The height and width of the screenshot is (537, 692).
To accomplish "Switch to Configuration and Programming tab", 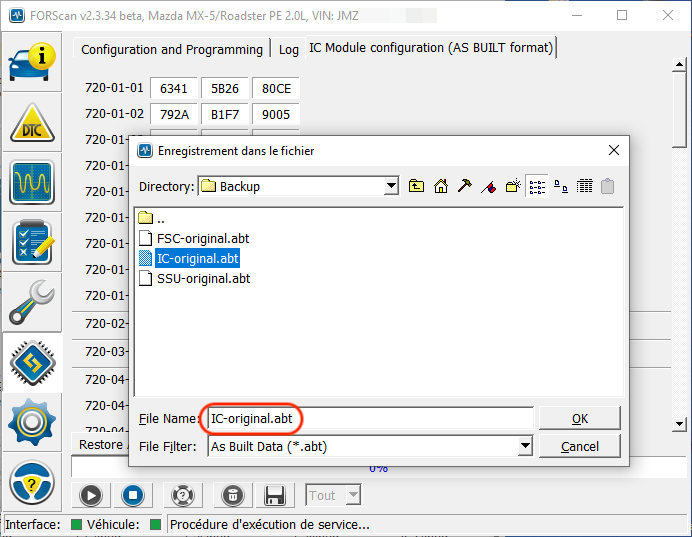I will 172,49.
